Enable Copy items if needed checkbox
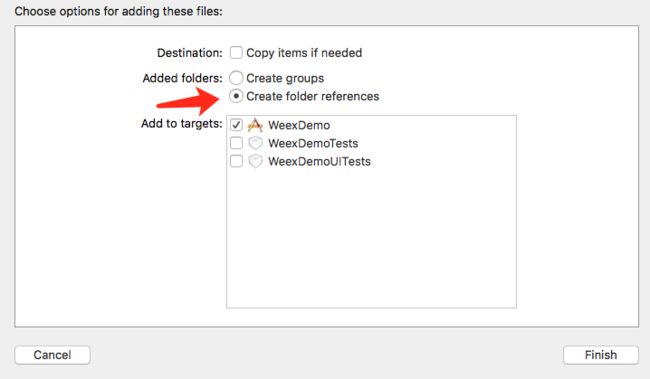650x379 pixels. pos(236,53)
